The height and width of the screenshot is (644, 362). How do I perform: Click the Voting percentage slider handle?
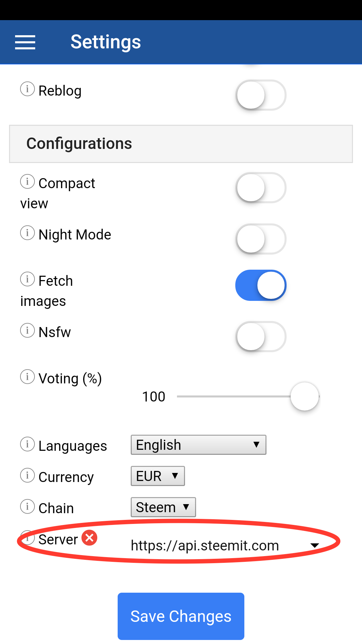305,396
